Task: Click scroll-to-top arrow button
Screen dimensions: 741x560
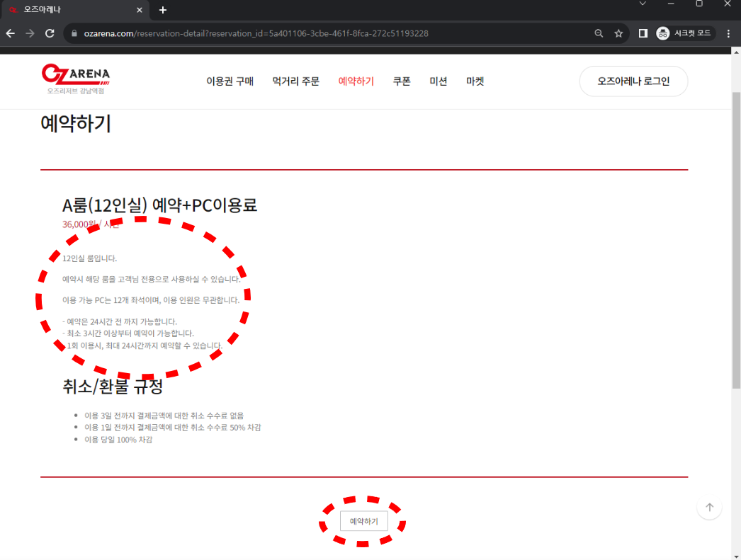Action: pos(709,507)
